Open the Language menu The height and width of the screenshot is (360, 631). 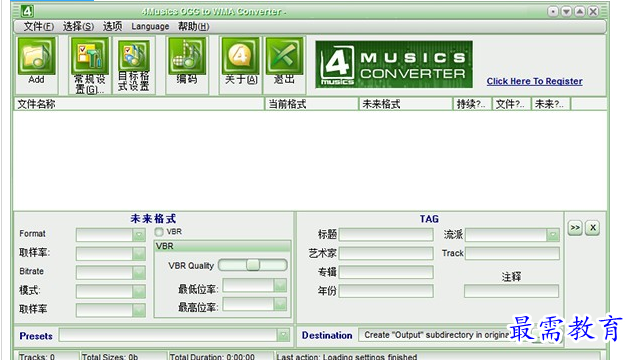pos(150,27)
